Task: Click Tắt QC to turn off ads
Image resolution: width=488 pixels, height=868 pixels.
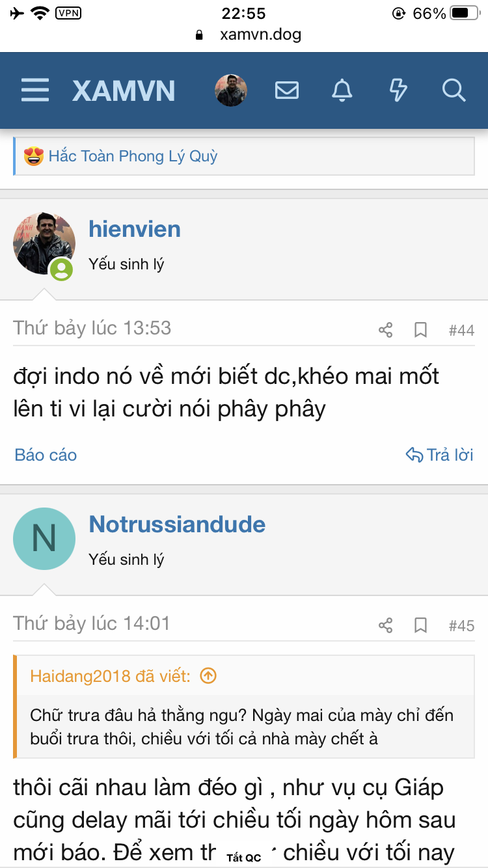Action: (x=244, y=858)
